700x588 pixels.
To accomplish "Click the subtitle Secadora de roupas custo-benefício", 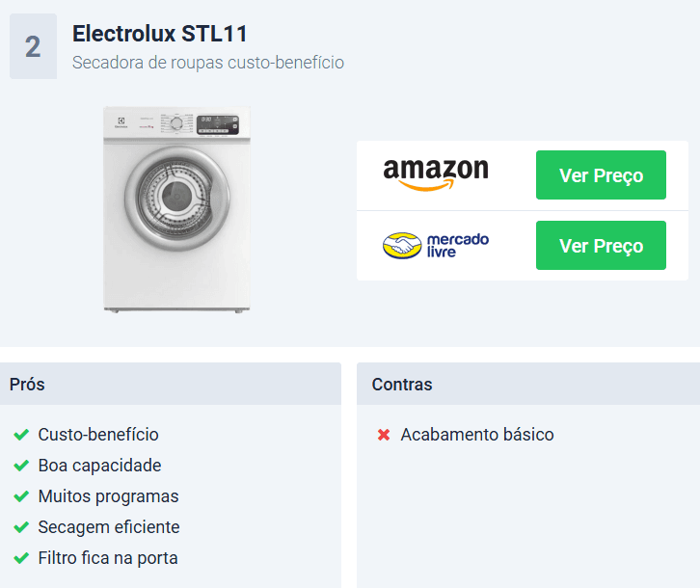I will coord(208,63).
